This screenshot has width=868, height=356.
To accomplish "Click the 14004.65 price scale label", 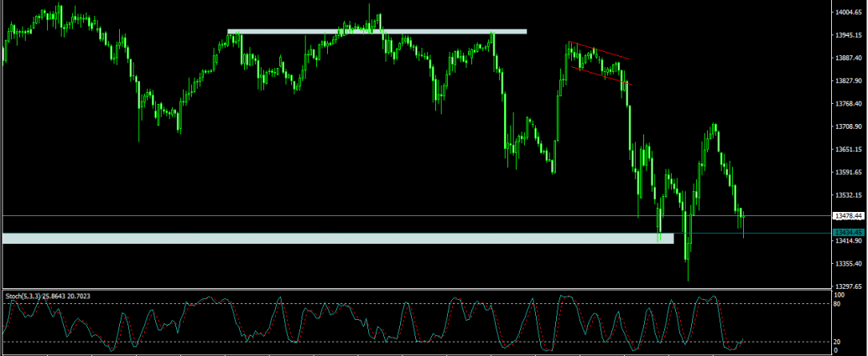I will click(x=850, y=12).
